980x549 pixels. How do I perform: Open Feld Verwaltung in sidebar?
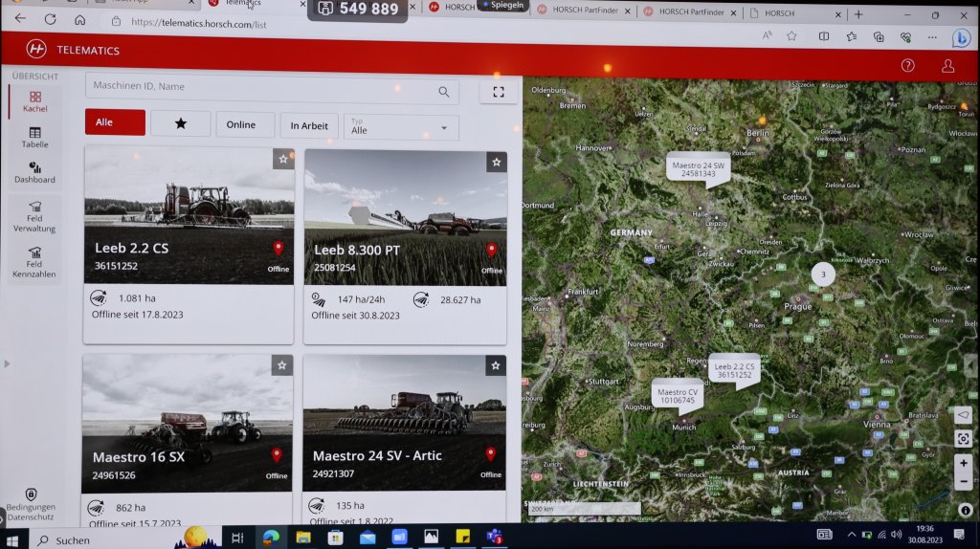[34, 216]
